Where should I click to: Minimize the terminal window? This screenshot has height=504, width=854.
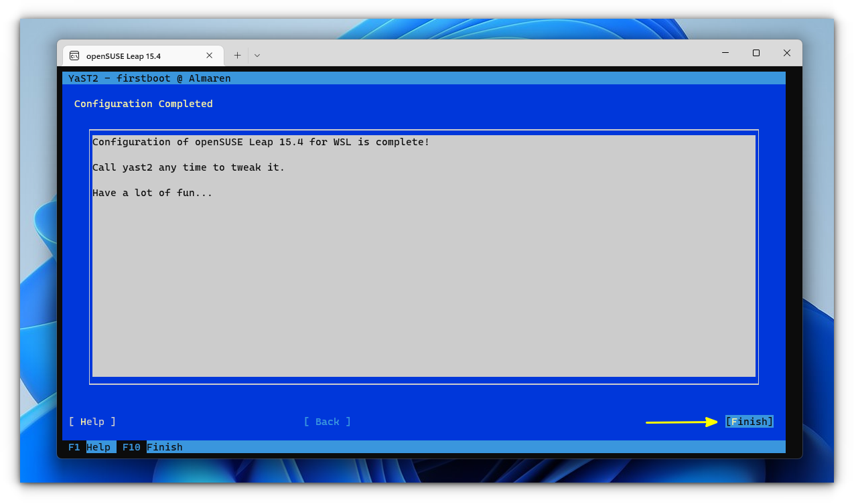tap(725, 53)
